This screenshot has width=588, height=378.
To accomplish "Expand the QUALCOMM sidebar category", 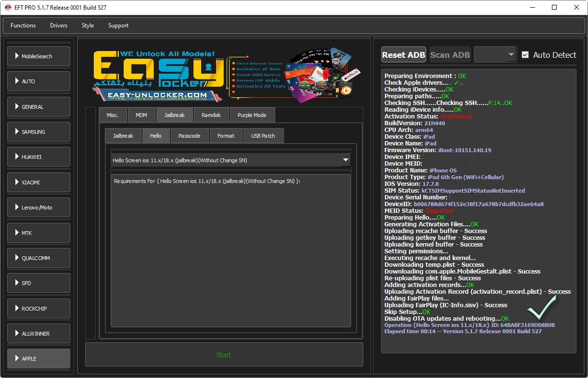I will point(38,258).
